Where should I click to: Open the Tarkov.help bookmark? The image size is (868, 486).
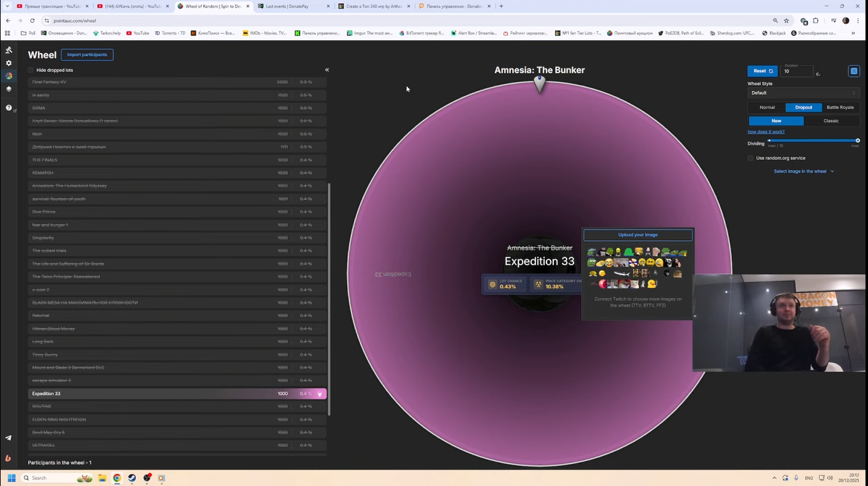[x=107, y=33]
